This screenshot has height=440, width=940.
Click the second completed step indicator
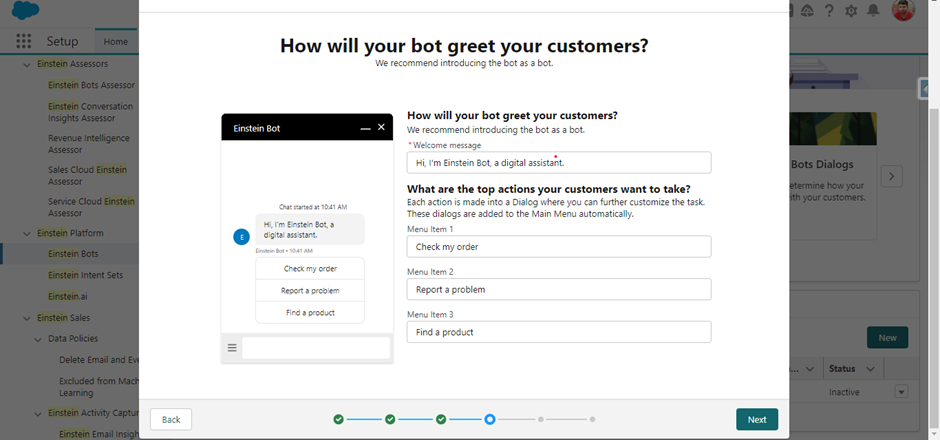(x=390, y=419)
